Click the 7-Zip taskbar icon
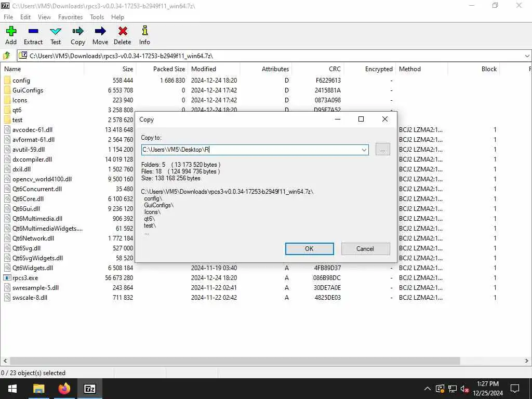The height and width of the screenshot is (399, 532). [89, 389]
